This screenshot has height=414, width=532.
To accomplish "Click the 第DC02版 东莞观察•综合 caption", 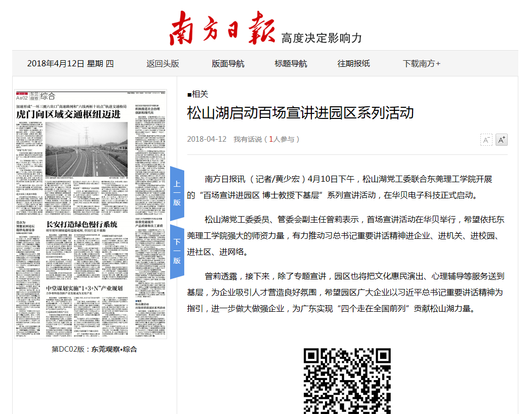I will 94,349.
